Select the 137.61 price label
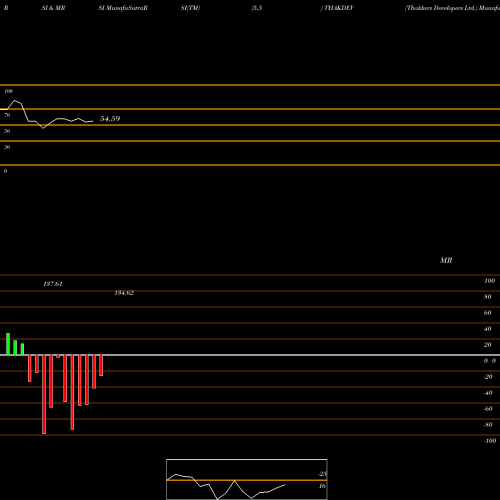The width and height of the screenshot is (500, 500). click(53, 284)
